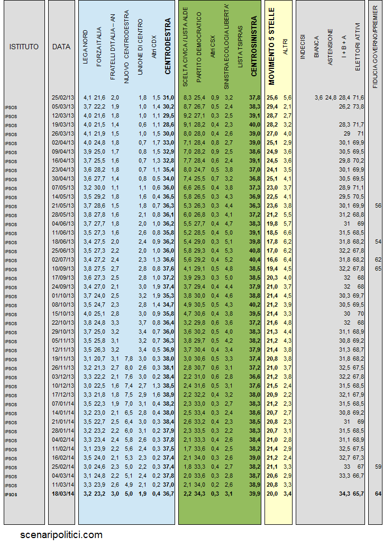Screen dimensions: 392x546
Task: Select the I + B + A header
Action: pos(344,46)
